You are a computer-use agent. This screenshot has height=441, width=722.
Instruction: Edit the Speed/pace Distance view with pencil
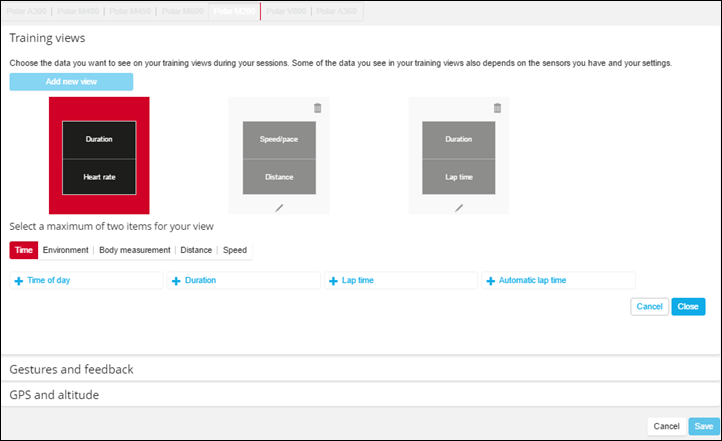pyautogui.click(x=279, y=207)
